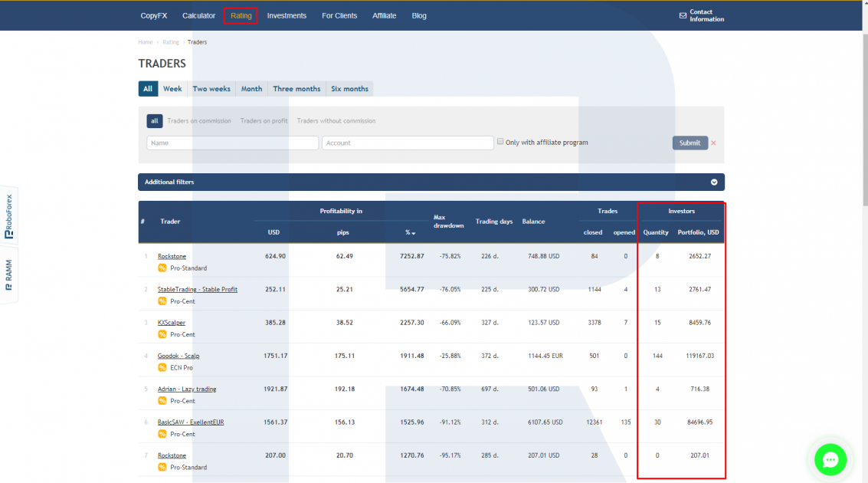This screenshot has width=868, height=483.
Task: Open the Affiliate menu item
Action: [x=384, y=15]
